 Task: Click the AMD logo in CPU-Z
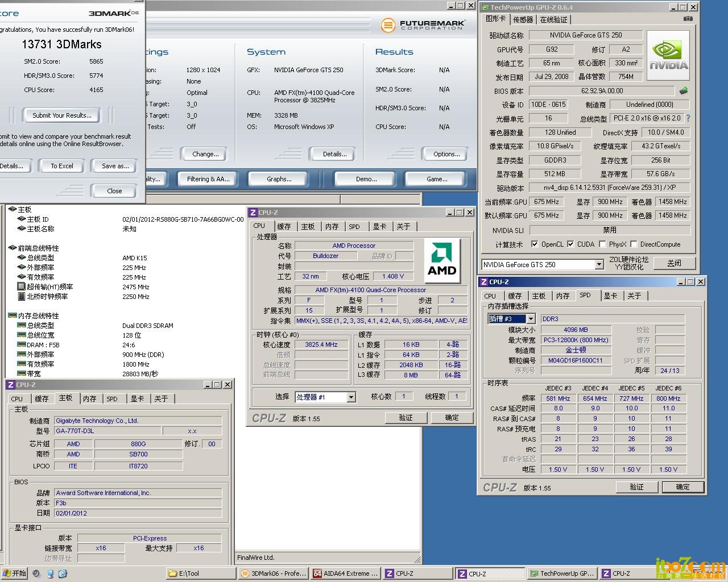tap(442, 260)
